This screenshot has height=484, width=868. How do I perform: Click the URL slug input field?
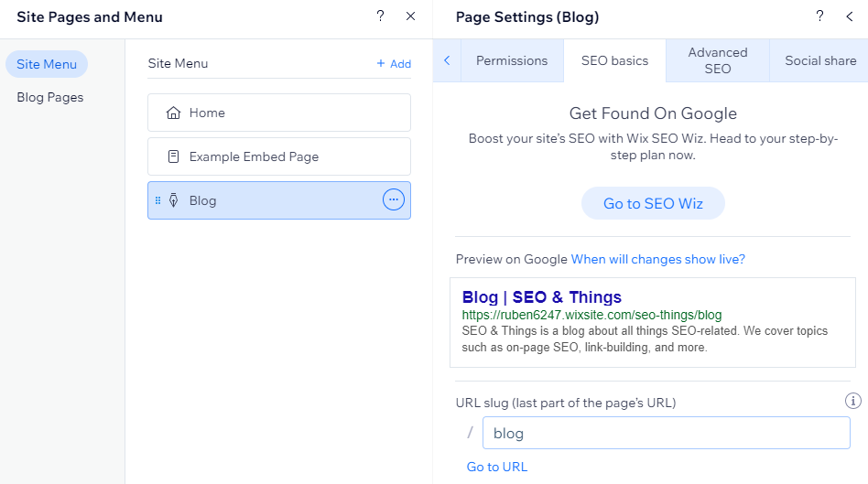tap(666, 433)
